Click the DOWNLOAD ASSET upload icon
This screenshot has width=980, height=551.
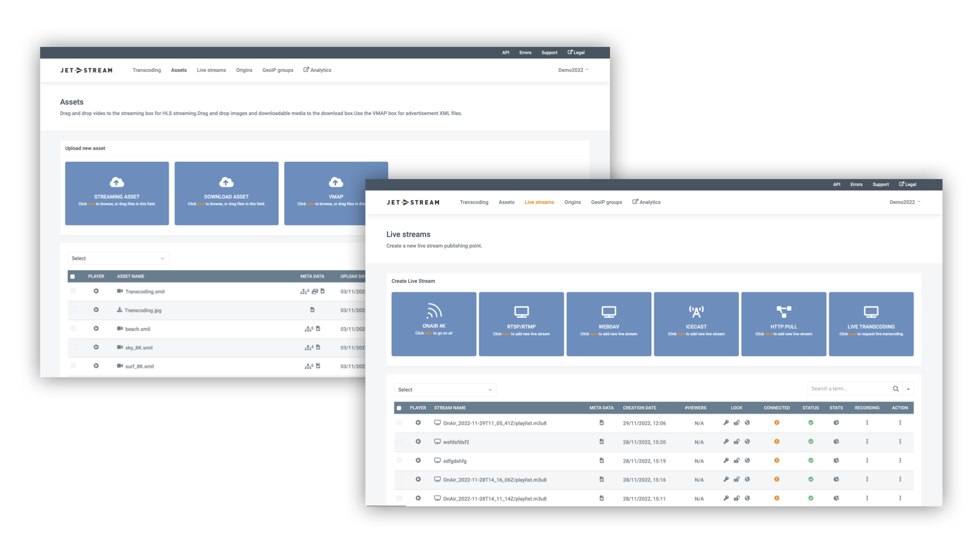226,182
